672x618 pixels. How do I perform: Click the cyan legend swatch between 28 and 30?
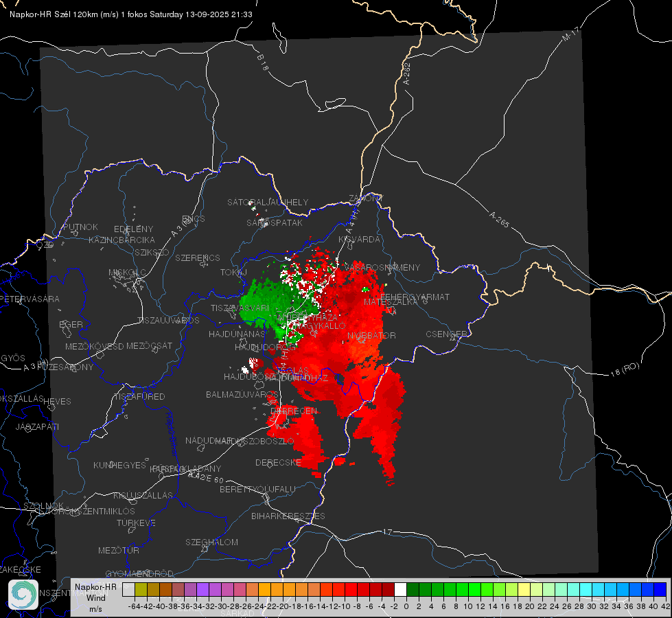[x=586, y=589]
